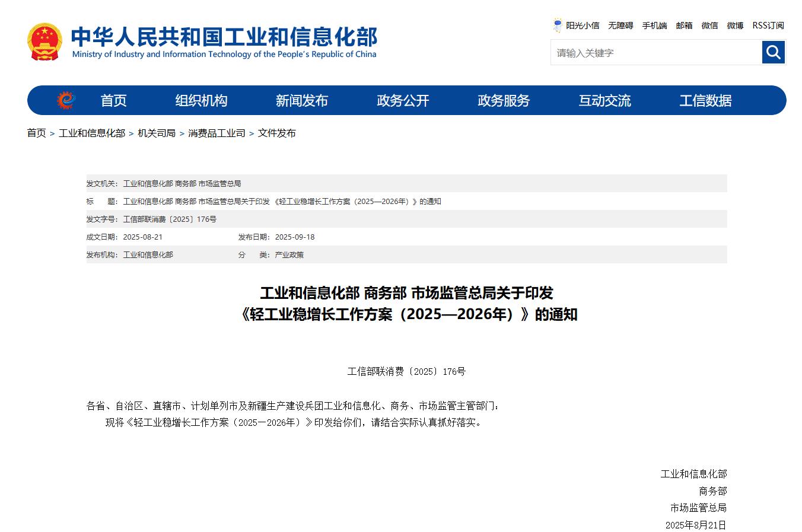
Task: Open the 政务服务 menu item
Action: [504, 100]
